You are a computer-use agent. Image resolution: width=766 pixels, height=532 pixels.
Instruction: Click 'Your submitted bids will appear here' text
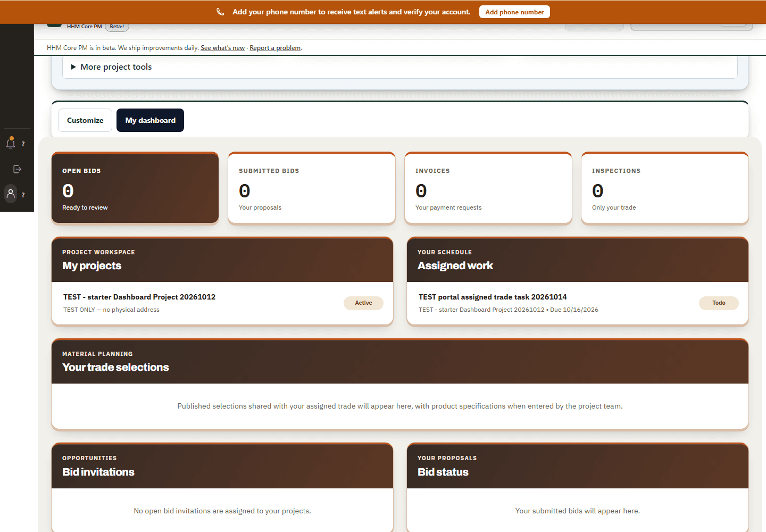pyautogui.click(x=578, y=511)
